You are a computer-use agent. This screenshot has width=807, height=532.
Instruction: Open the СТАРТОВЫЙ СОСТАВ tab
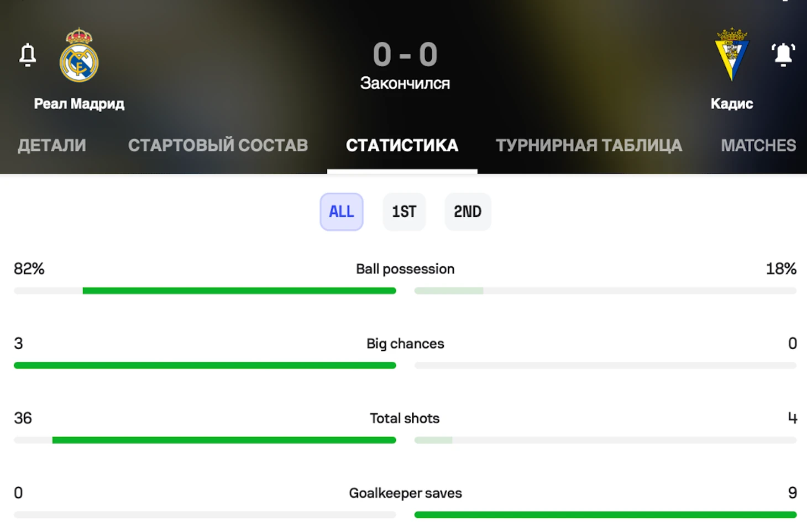(x=218, y=145)
